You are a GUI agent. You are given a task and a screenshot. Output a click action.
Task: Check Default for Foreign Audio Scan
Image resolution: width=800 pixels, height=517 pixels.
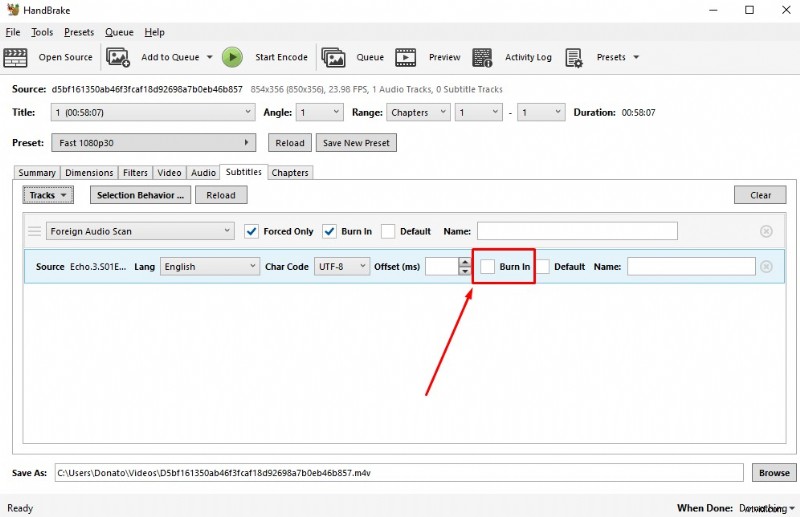pyautogui.click(x=388, y=231)
